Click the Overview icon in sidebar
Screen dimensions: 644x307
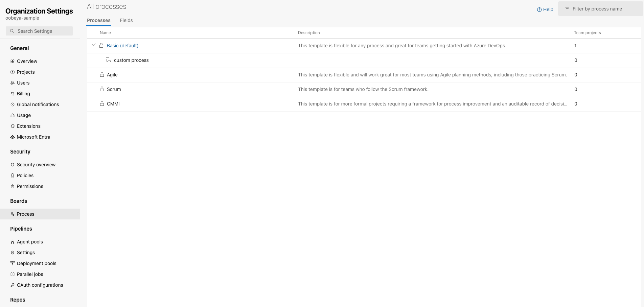click(x=13, y=61)
